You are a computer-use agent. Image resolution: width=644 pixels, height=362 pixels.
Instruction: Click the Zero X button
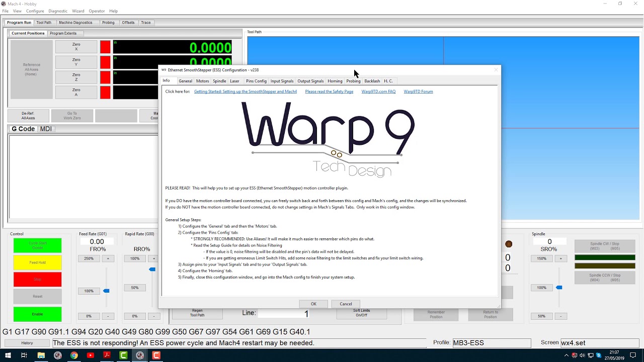(76, 47)
